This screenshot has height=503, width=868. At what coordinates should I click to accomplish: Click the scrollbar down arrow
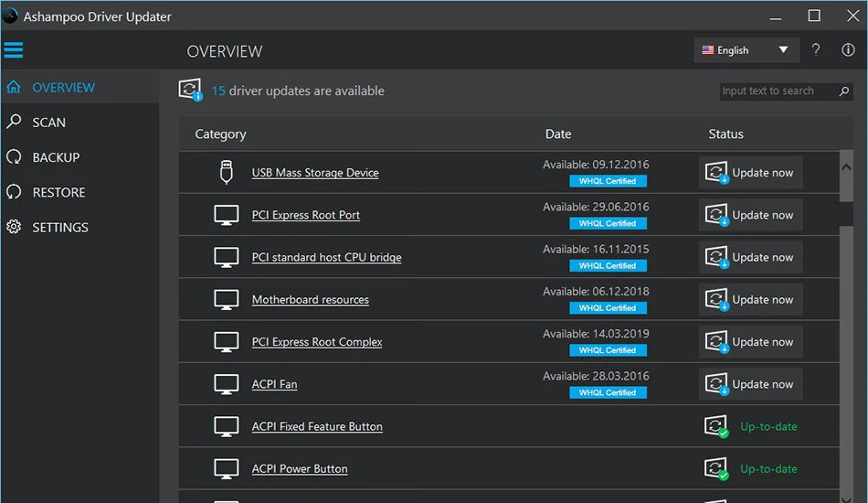(x=846, y=498)
